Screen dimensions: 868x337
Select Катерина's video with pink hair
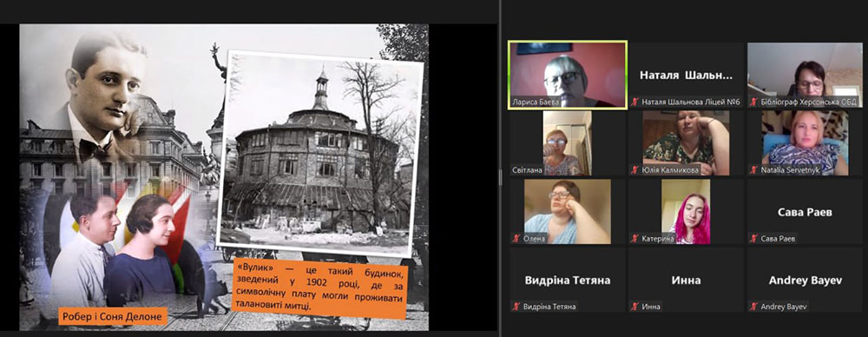pyautogui.click(x=687, y=211)
